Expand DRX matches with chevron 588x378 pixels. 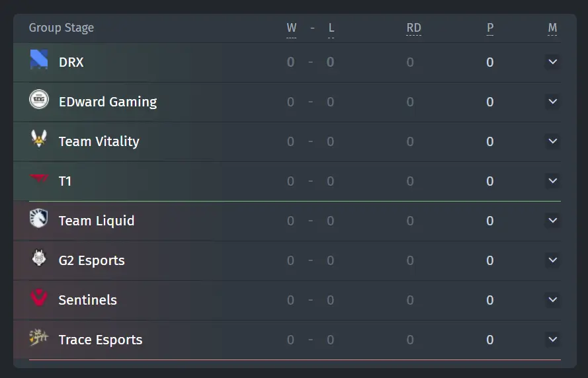(x=552, y=62)
